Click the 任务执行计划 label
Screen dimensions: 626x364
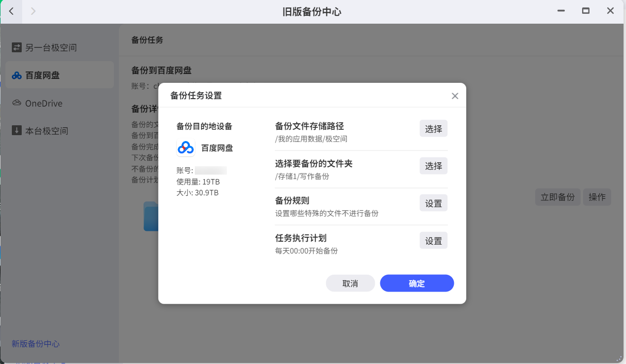(x=301, y=238)
